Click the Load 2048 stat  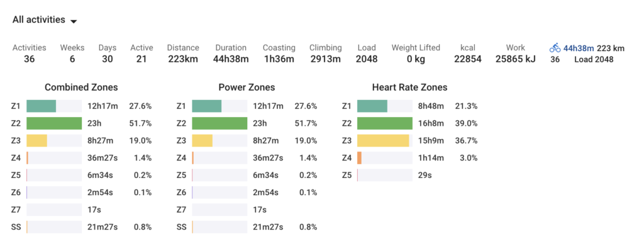tap(367, 54)
